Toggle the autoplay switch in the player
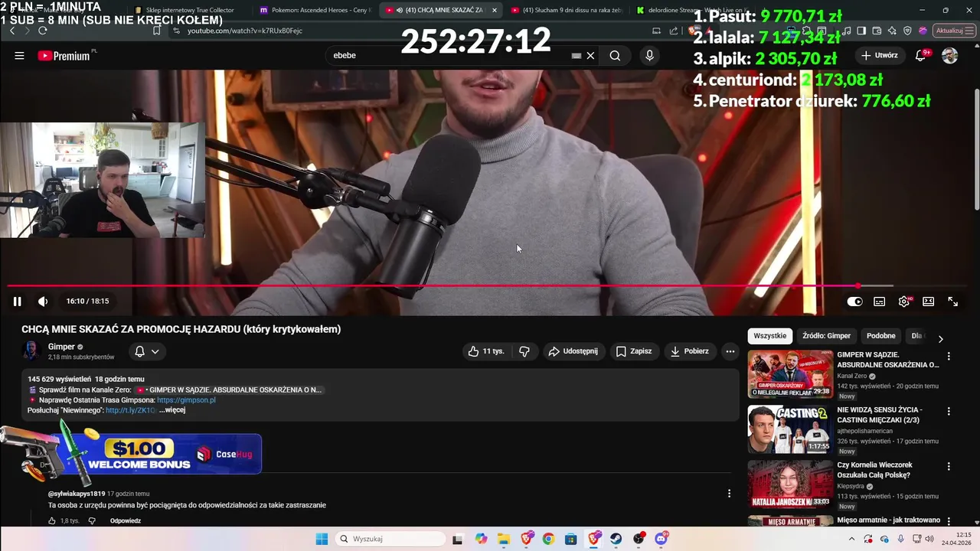The image size is (980, 551). point(854,302)
